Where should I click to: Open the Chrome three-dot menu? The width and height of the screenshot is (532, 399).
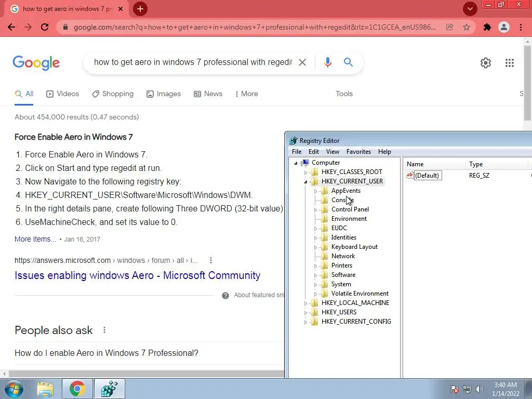(521, 27)
